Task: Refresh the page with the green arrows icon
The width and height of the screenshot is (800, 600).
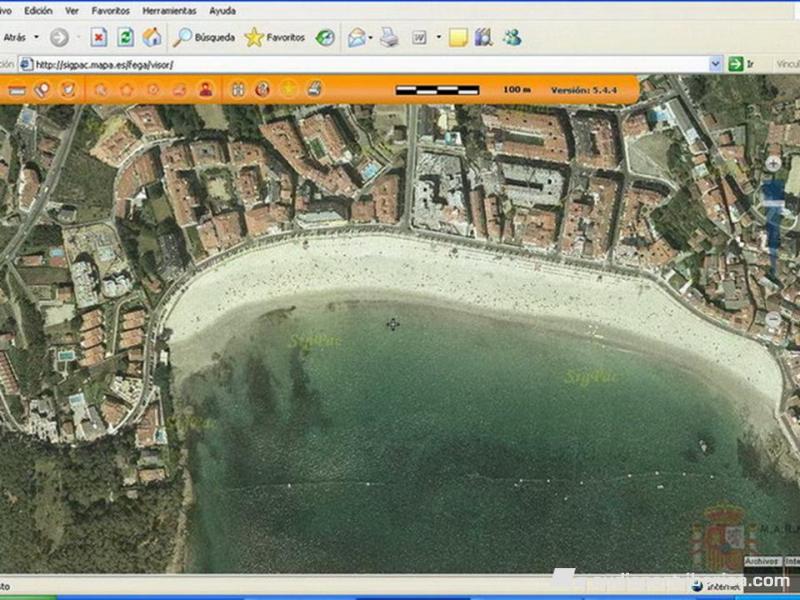Action: pyautogui.click(x=125, y=38)
